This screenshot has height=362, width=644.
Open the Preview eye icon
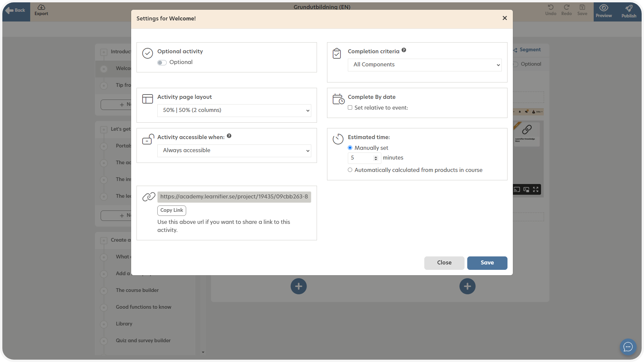pos(603,8)
